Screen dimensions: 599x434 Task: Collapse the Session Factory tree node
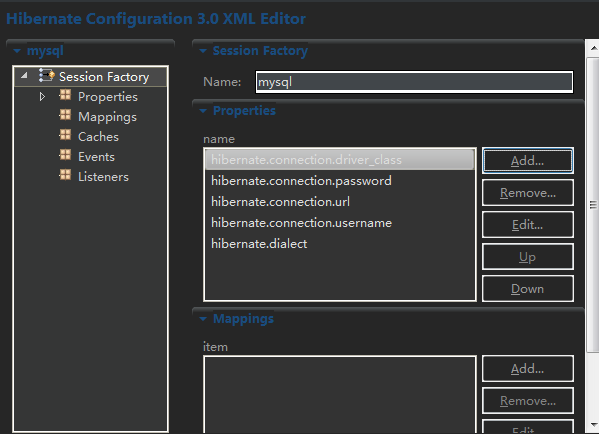click(x=24, y=75)
